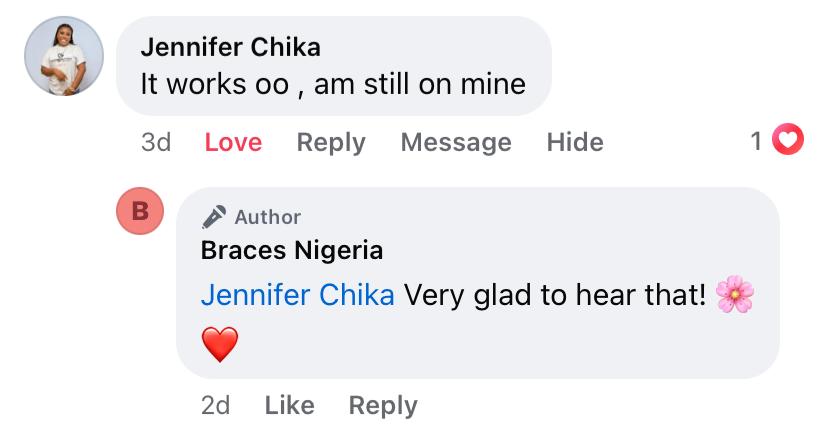Click the "It works oo" comment text
Viewport: 828px width, 433px height.
click(333, 83)
